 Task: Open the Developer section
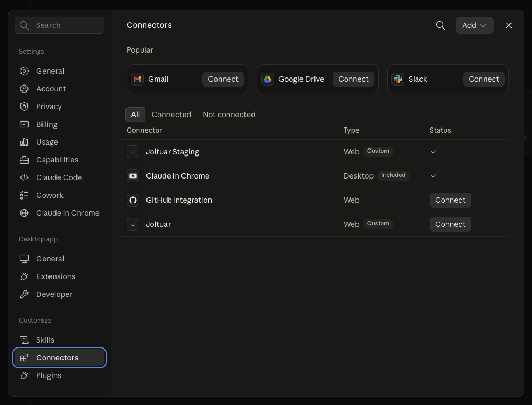59,294
